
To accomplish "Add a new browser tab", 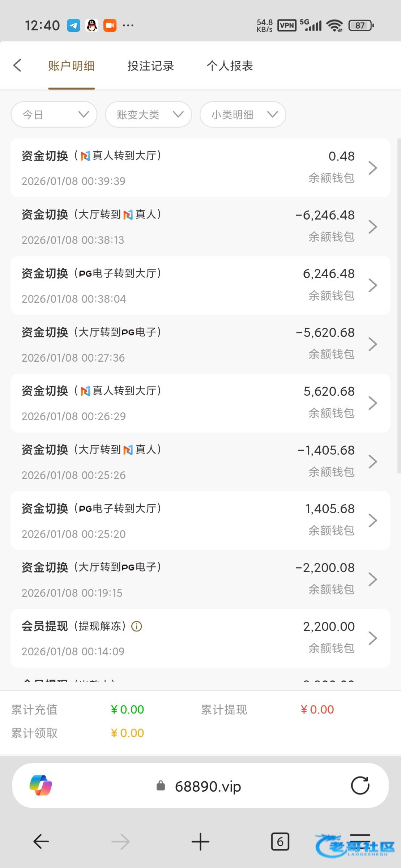I will pos(200,841).
